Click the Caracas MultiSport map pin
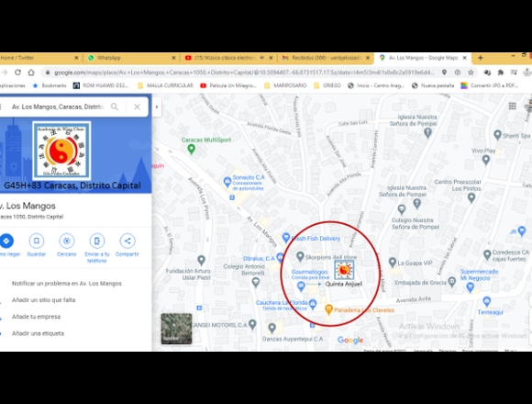Screen dimensions: 532x404 coord(192,149)
